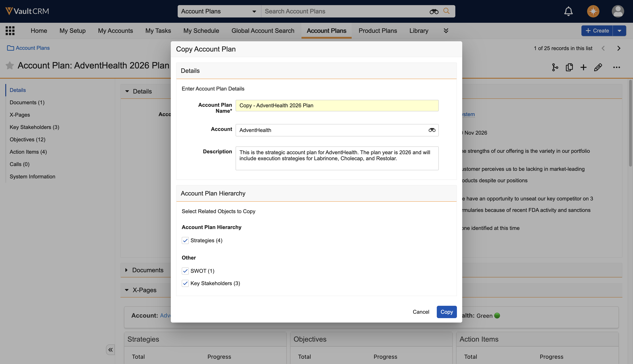633x364 pixels.
Task: Click the notifications bell icon
Action: [568, 11]
